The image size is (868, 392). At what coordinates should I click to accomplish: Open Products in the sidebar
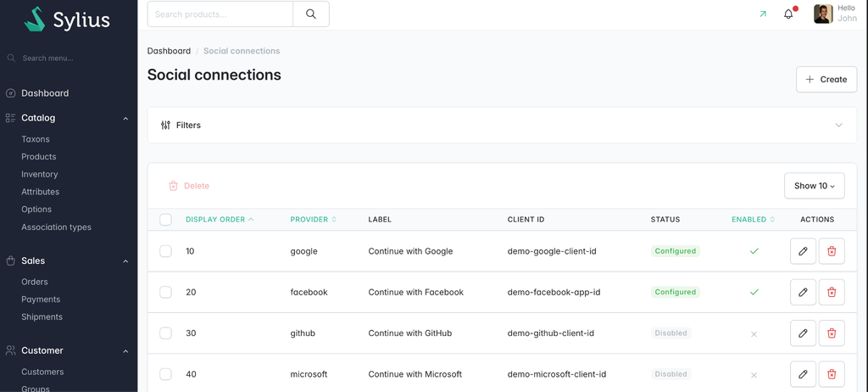click(x=39, y=157)
